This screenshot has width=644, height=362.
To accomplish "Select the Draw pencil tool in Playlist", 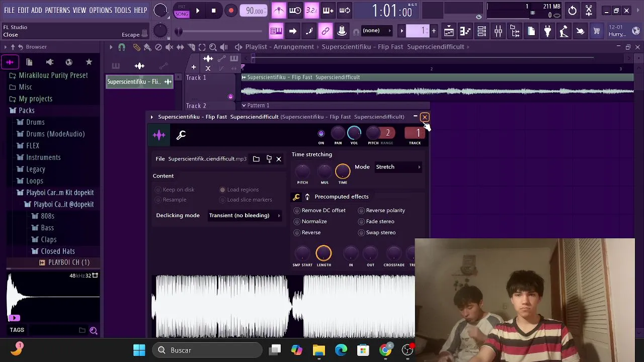I will pyautogui.click(x=136, y=47).
